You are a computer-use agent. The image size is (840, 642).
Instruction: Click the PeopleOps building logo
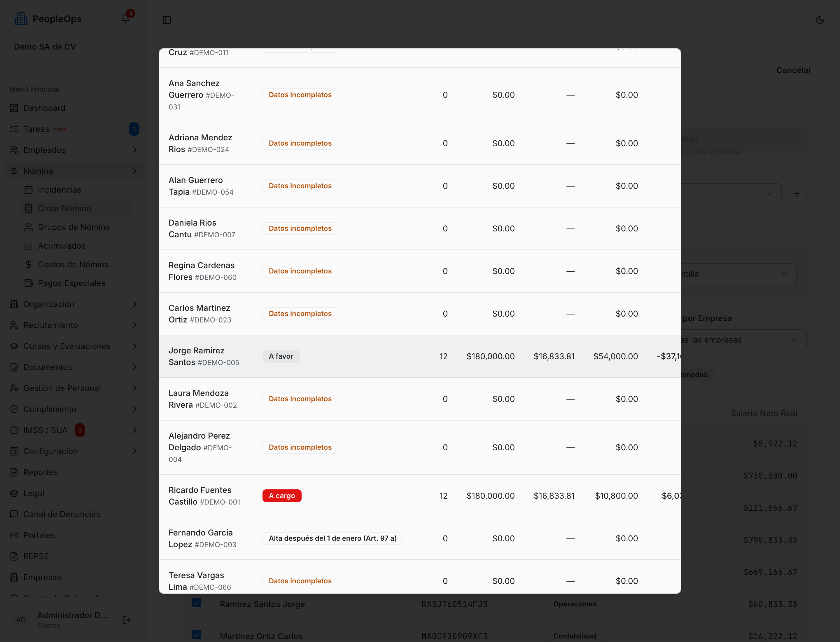coord(21,19)
